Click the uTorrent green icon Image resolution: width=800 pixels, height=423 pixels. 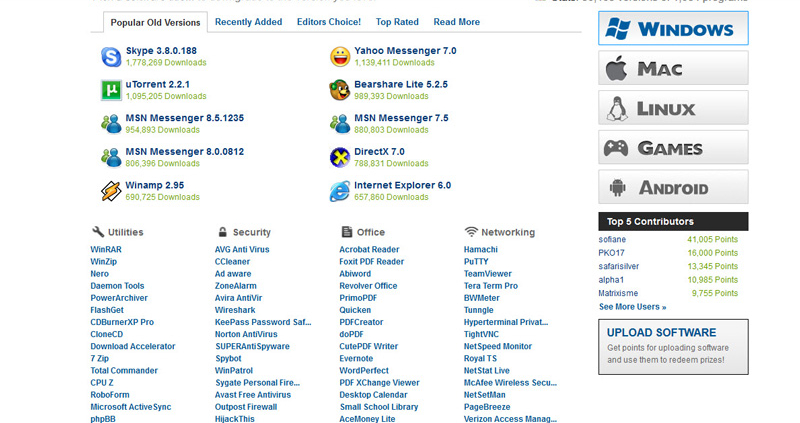[111, 90]
